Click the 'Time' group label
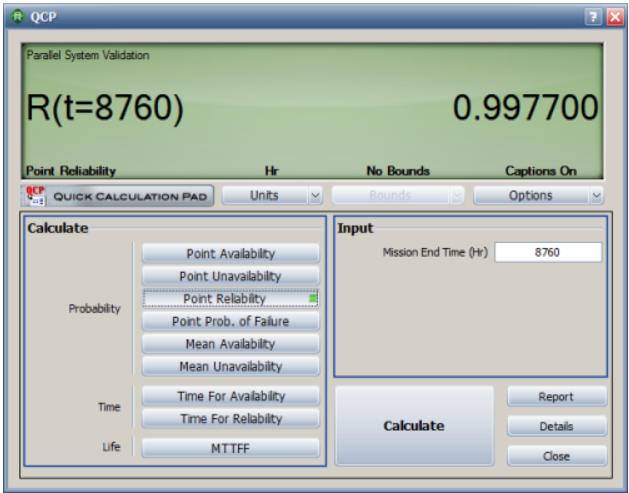This screenshot has height=493, width=629. click(109, 407)
